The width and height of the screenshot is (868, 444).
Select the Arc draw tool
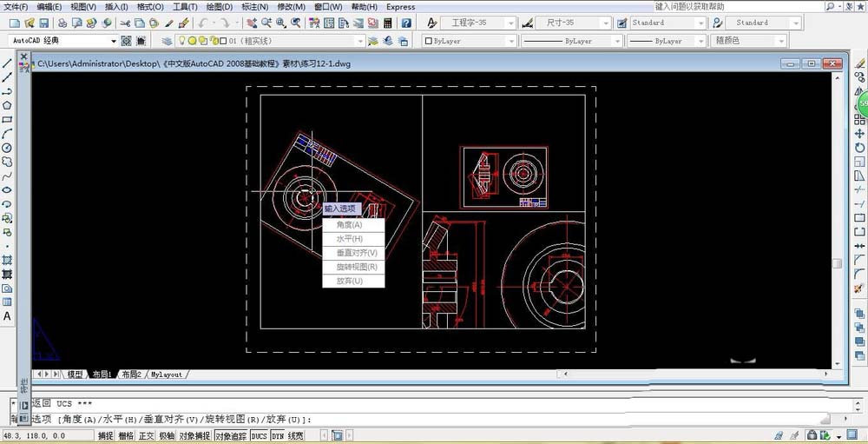click(x=7, y=134)
